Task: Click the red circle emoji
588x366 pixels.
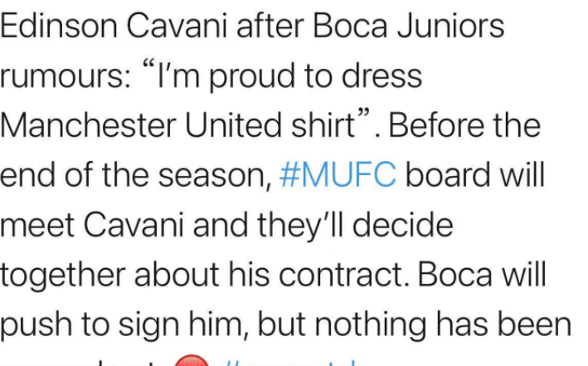Action: coord(194,360)
